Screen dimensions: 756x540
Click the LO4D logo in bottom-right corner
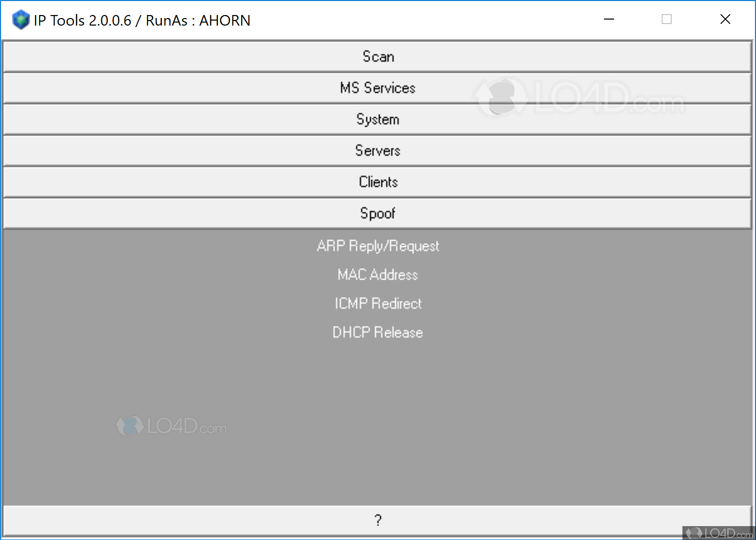click(x=718, y=533)
